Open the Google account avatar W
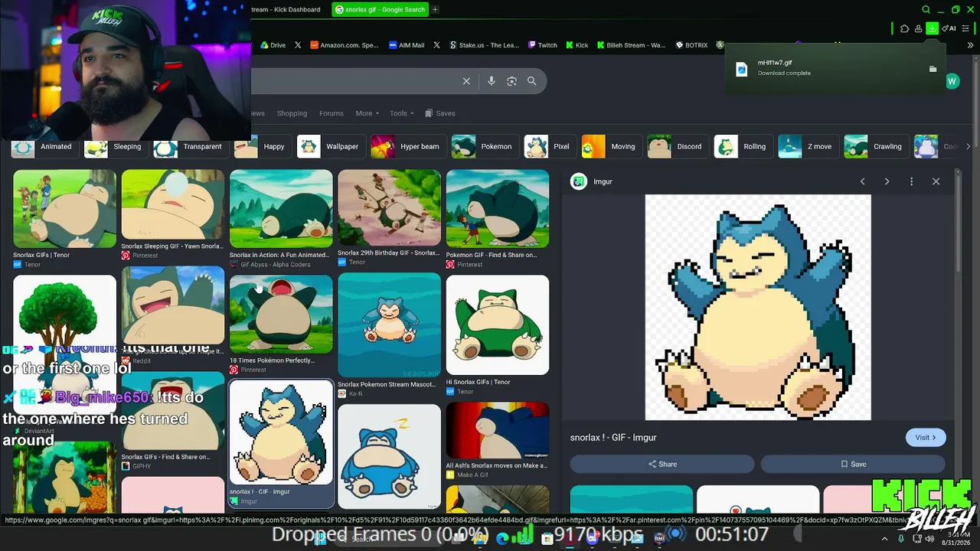 (x=952, y=81)
